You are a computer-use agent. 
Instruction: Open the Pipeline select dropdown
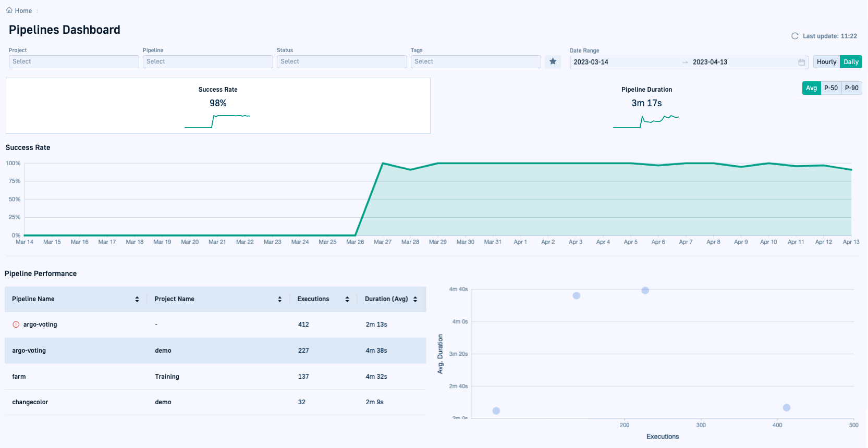[207, 61]
